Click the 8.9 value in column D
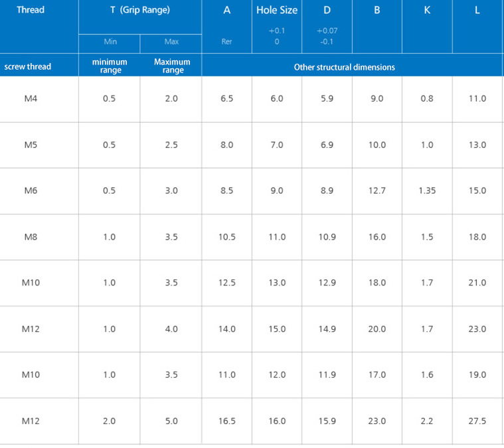The width and height of the screenshot is (504, 448). (327, 190)
